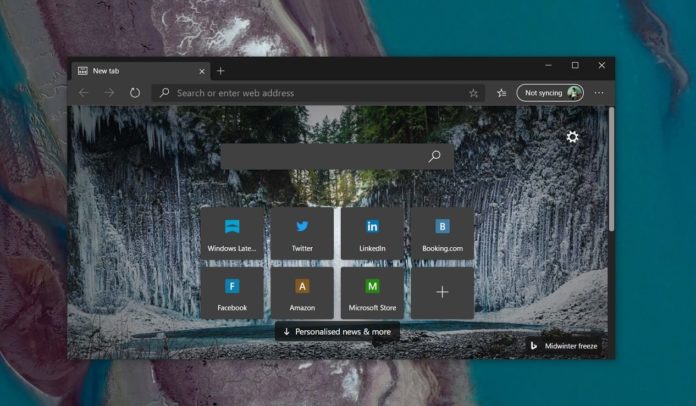Click the Midwinter freeze image link
The height and width of the screenshot is (406, 696).
pyautogui.click(x=565, y=346)
